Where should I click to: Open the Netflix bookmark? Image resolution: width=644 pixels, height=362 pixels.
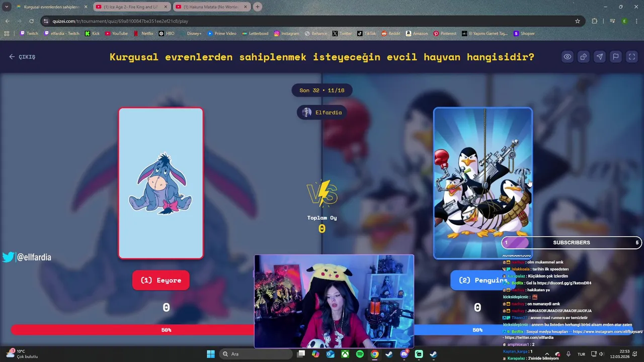click(143, 34)
